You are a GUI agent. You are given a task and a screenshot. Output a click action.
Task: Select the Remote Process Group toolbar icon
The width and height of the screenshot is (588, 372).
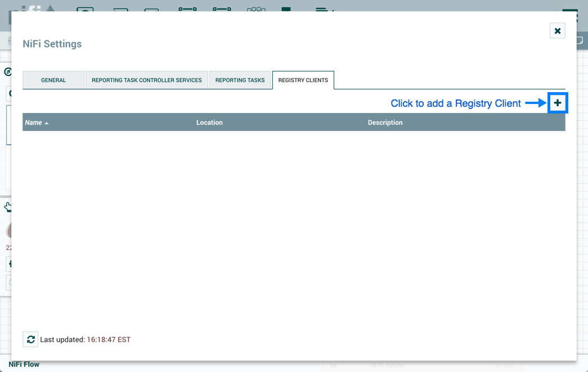click(222, 8)
